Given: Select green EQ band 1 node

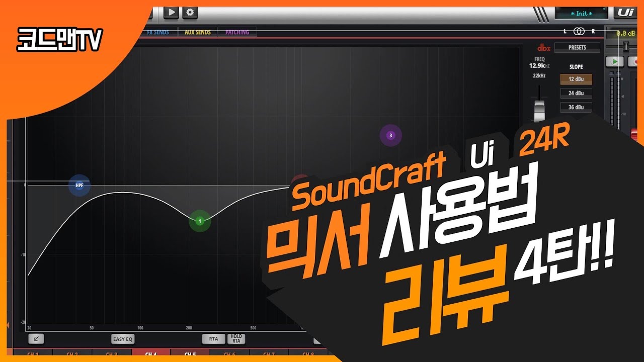Looking at the screenshot, I should click(200, 221).
